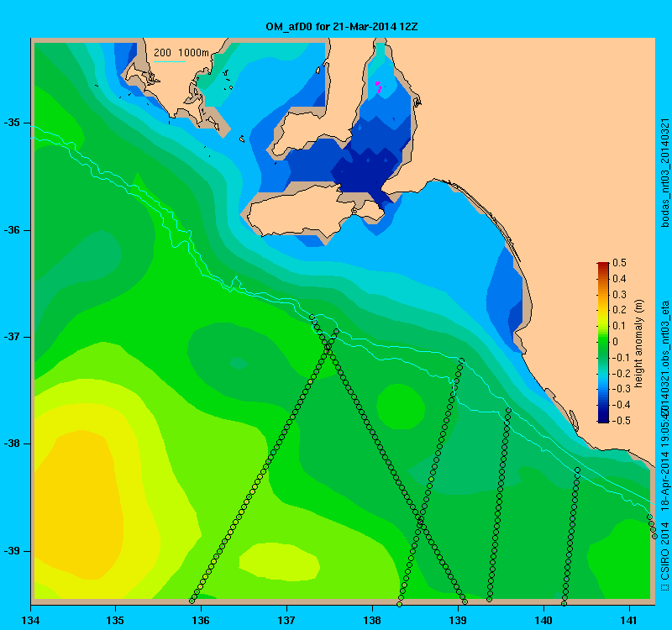Click the colorbar label 0.3
Image resolution: width=672 pixels, height=630 pixels.
tap(619, 295)
